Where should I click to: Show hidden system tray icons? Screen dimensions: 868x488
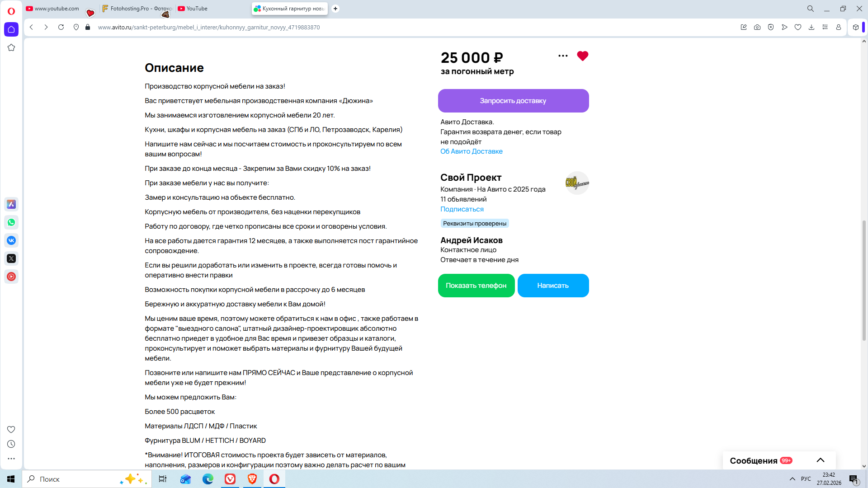click(x=792, y=479)
